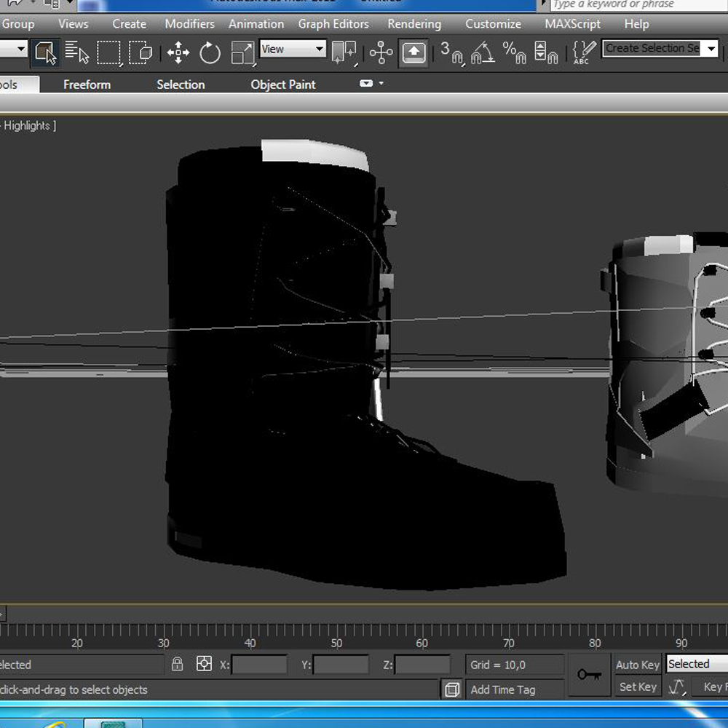Expand the Create Selection Set dropdown
Image resolution: width=728 pixels, height=728 pixels.
(x=711, y=48)
